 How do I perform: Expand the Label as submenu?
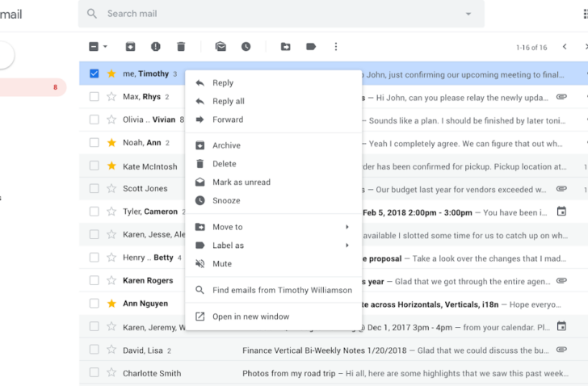point(347,245)
